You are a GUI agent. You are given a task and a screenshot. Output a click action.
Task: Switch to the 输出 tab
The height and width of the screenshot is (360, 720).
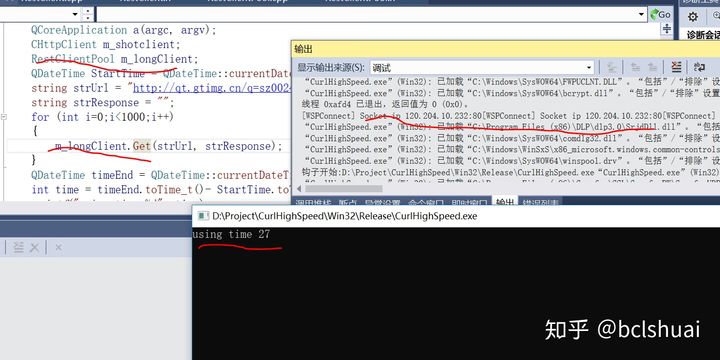(x=505, y=202)
